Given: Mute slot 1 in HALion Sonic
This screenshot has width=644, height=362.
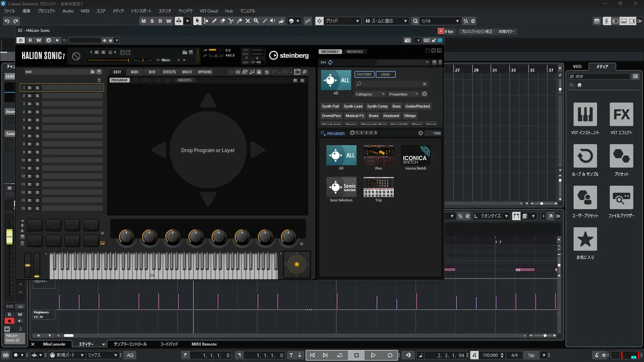Looking at the screenshot, I should 30,88.
